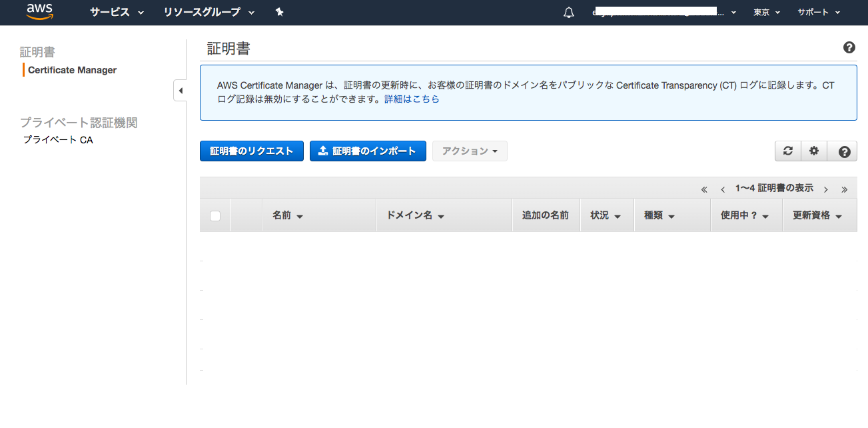Open プライベート CA in the sidebar
The image size is (868, 428).
click(x=58, y=140)
